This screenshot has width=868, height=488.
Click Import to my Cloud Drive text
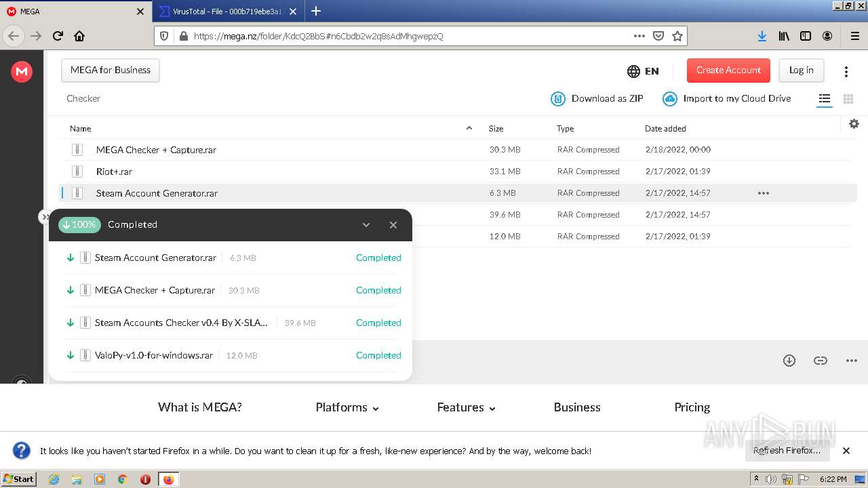pyautogui.click(x=737, y=99)
